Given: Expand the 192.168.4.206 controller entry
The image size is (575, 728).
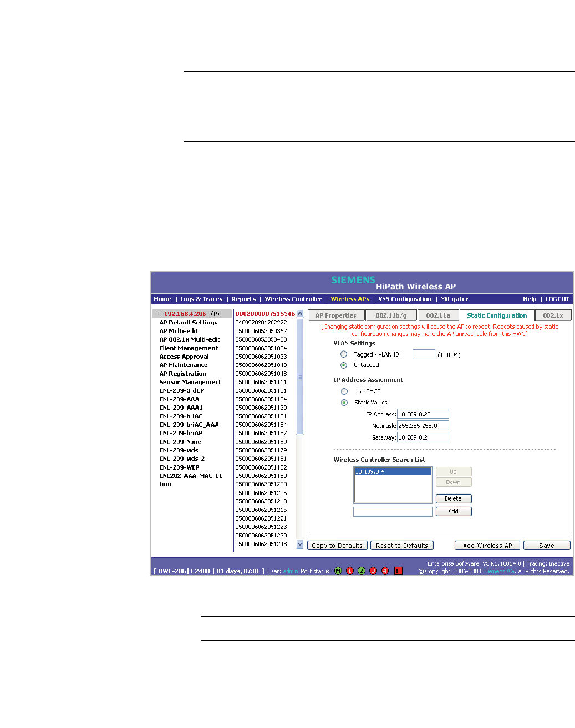Looking at the screenshot, I should (x=160, y=314).
